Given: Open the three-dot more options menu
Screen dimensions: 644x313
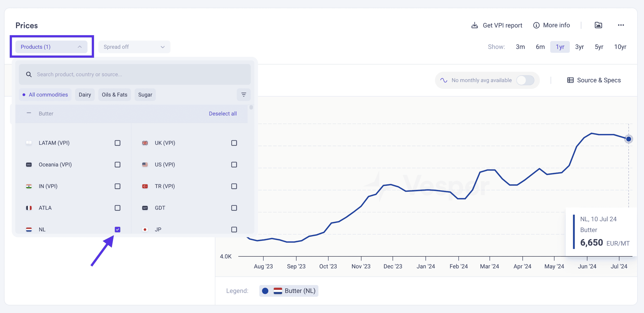Looking at the screenshot, I should tap(621, 25).
